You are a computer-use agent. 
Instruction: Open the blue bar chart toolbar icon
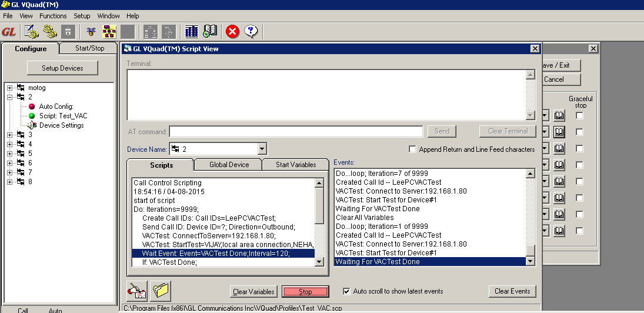191,32
